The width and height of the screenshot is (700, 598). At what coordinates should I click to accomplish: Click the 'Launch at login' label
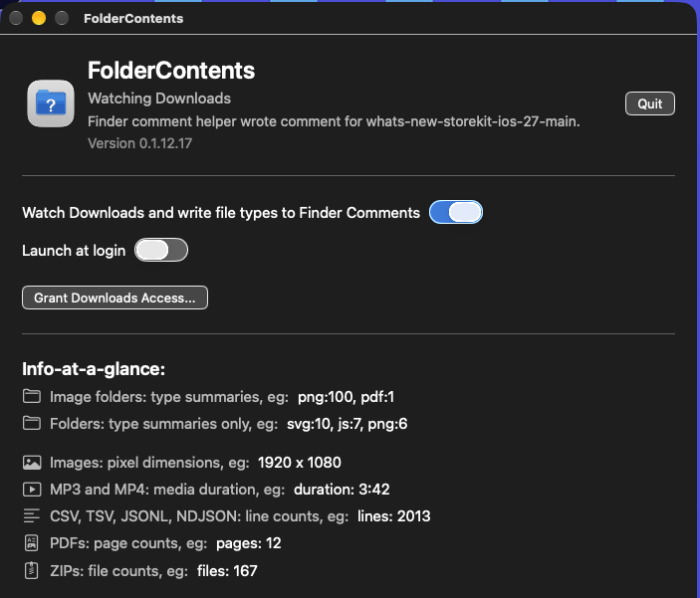[x=74, y=251]
